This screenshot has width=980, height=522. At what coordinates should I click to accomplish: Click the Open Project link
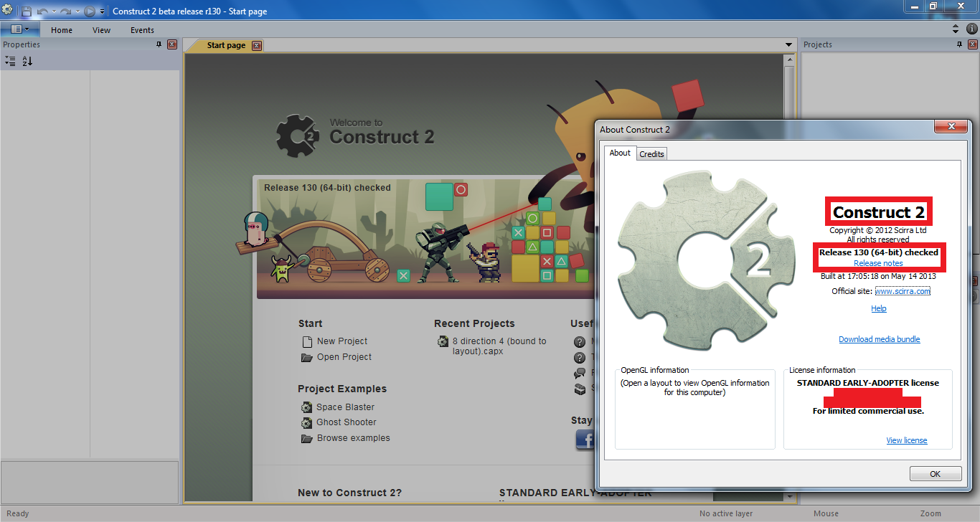(x=344, y=357)
